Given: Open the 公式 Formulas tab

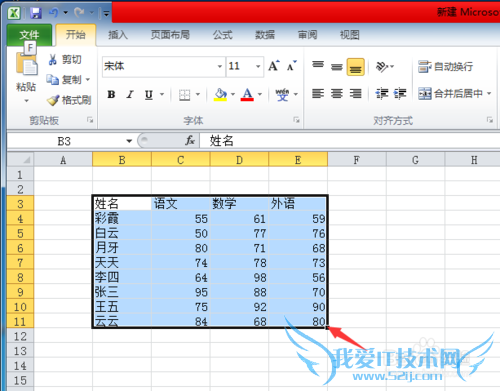Looking at the screenshot, I should [x=223, y=35].
